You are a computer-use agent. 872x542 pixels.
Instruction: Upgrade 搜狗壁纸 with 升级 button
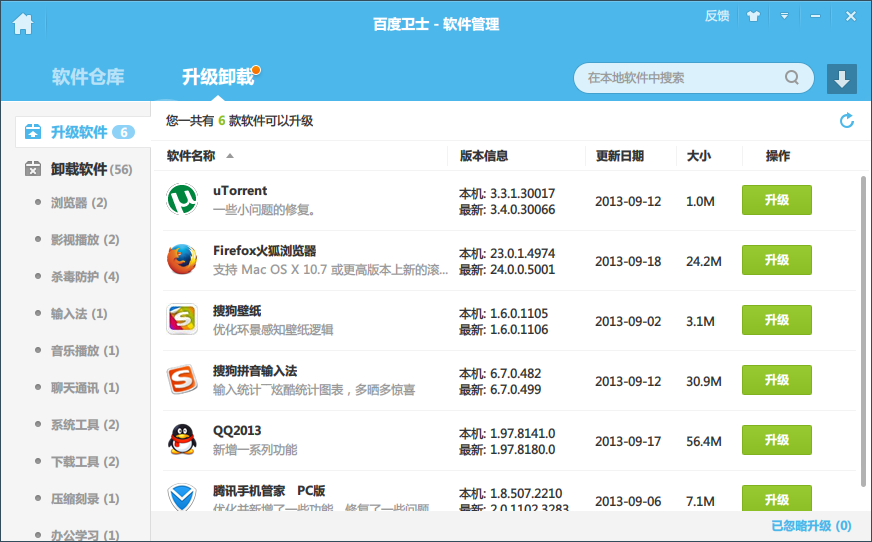pos(776,320)
